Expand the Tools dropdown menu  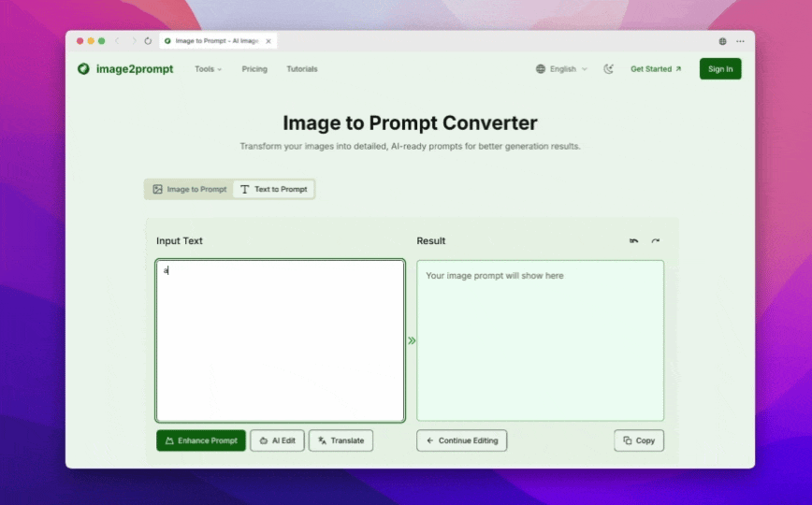[209, 69]
